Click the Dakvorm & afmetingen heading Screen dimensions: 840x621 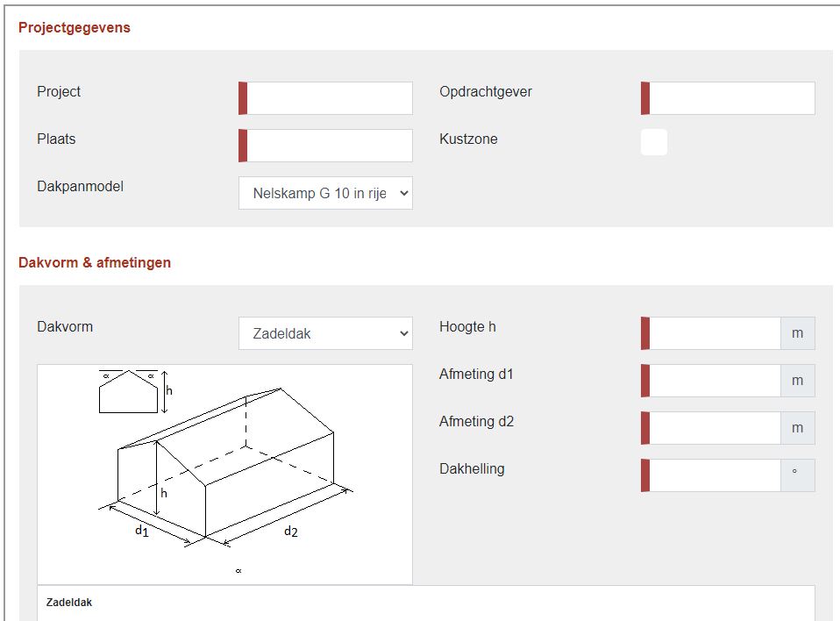click(x=95, y=262)
